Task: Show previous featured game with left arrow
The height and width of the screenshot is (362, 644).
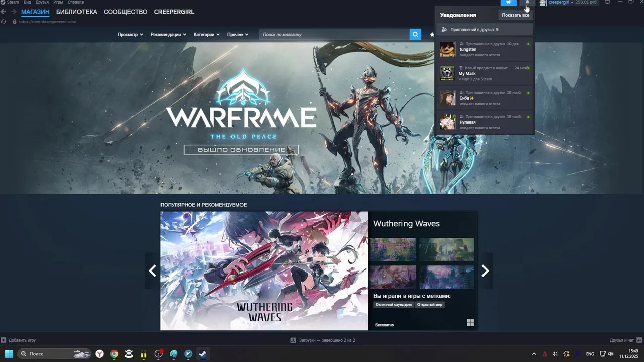Action: point(152,271)
